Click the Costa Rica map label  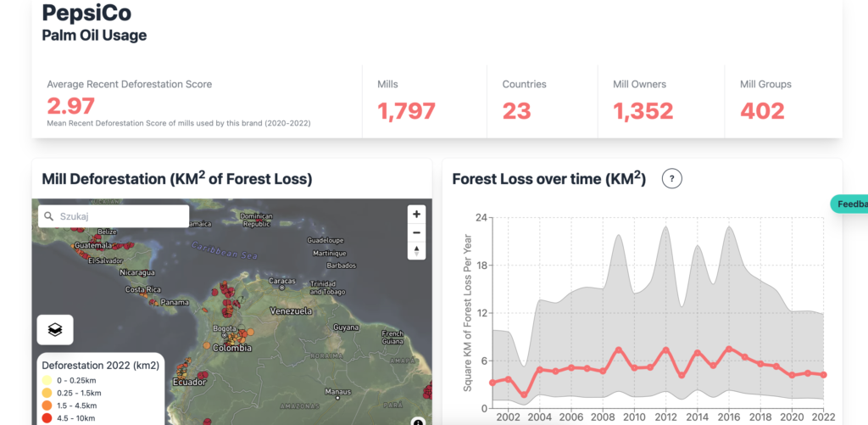click(x=142, y=289)
